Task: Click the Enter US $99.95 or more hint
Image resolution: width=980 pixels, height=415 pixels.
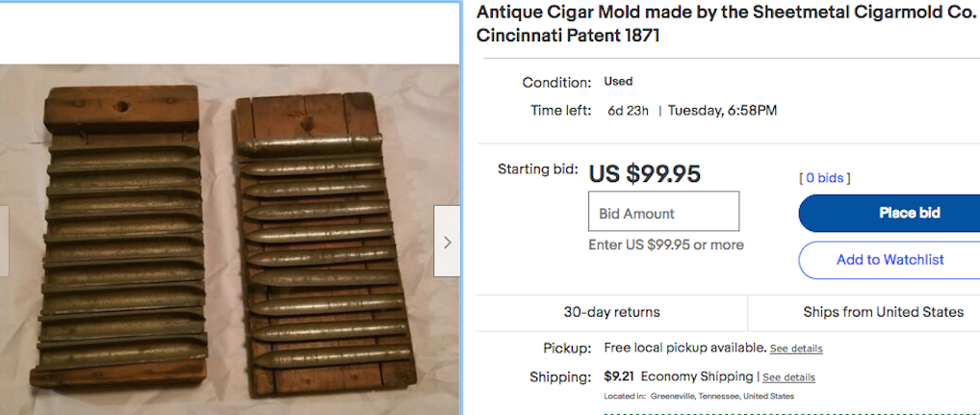Action: tap(665, 245)
